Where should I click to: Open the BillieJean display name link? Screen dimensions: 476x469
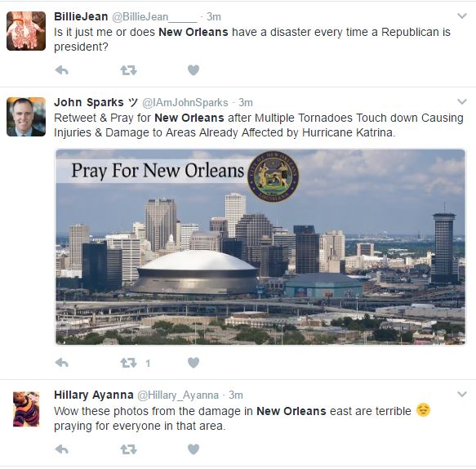pyautogui.click(x=81, y=16)
